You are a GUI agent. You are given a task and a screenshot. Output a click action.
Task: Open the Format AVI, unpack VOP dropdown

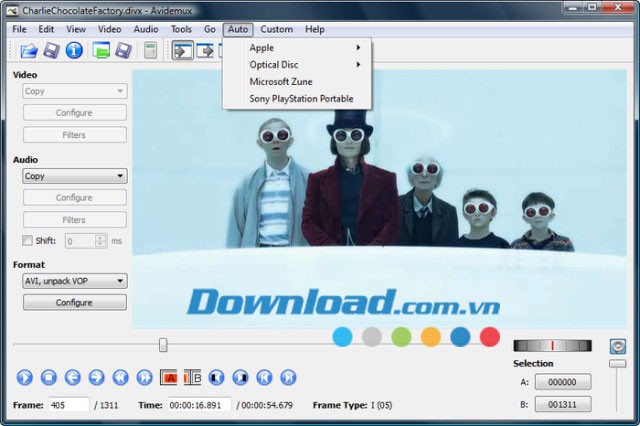coord(75,281)
